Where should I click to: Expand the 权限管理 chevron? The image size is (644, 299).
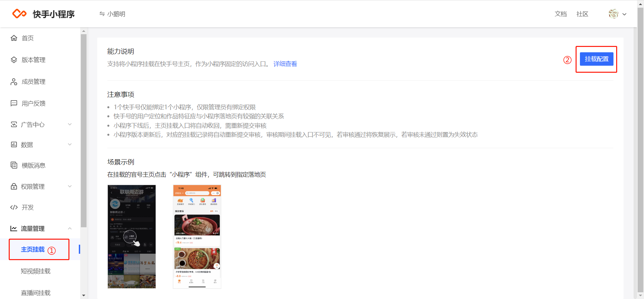(x=70, y=186)
